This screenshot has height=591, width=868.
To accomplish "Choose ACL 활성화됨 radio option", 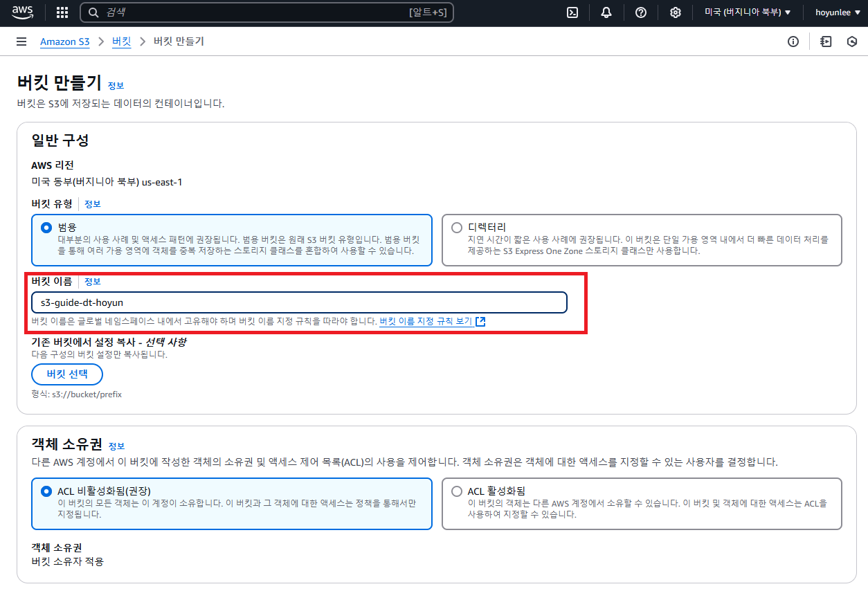I will [457, 491].
